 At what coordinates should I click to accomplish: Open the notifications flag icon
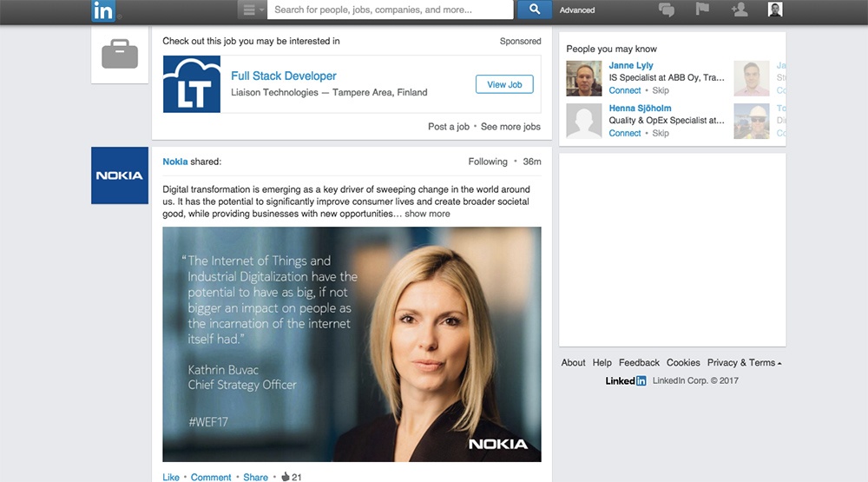(x=702, y=10)
